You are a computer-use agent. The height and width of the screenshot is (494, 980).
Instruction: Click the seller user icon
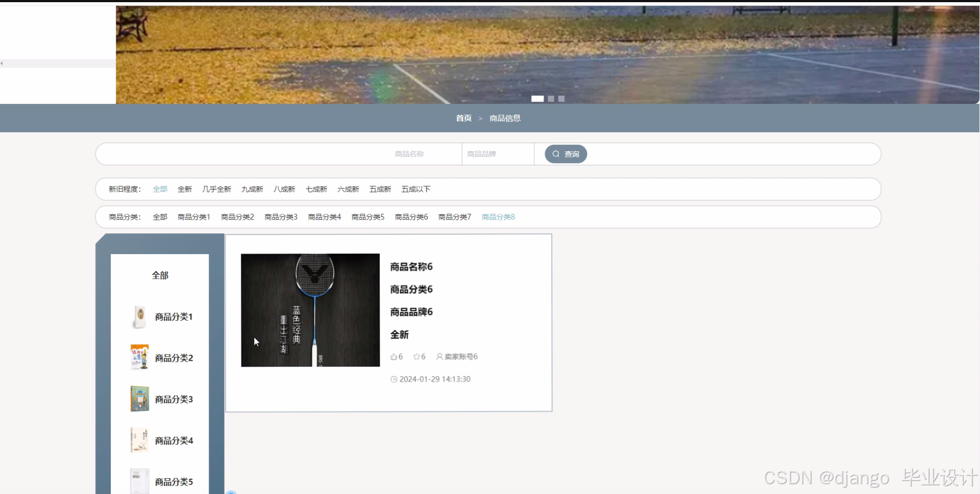(439, 356)
